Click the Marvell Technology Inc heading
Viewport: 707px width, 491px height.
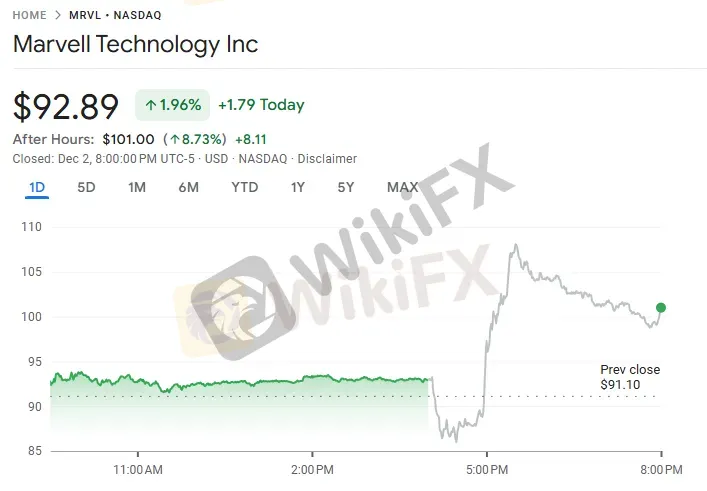click(x=135, y=45)
